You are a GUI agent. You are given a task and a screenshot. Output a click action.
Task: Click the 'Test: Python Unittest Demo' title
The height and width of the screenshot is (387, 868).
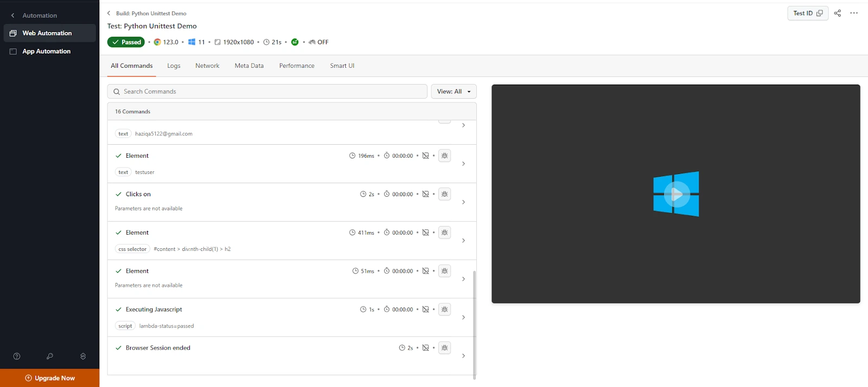pyautogui.click(x=152, y=26)
